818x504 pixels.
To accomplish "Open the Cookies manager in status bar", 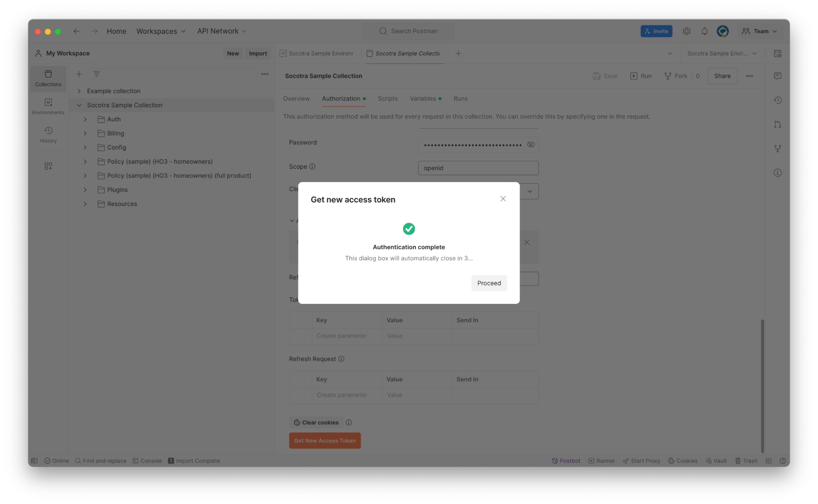I will (x=683, y=461).
